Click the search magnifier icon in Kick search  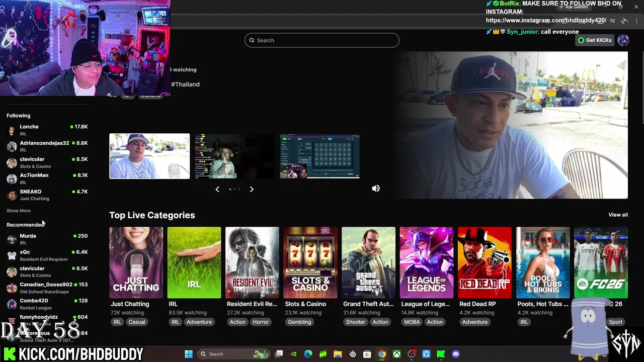click(x=252, y=40)
